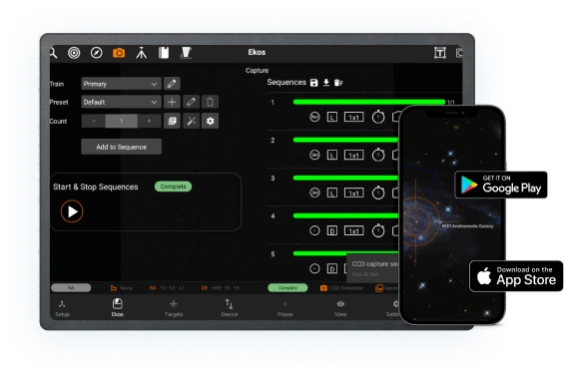Open the Targets tab in bottom bar
564x377 pixels.
pyautogui.click(x=173, y=308)
